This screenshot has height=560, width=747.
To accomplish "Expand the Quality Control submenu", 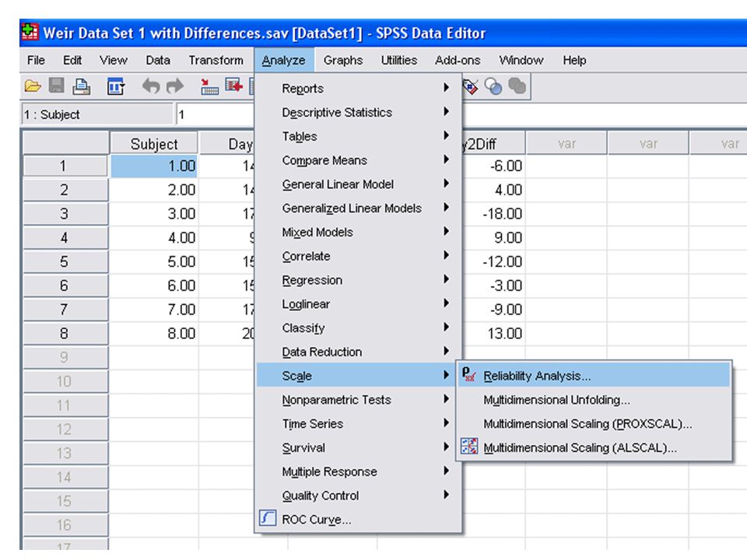I will tap(359, 495).
